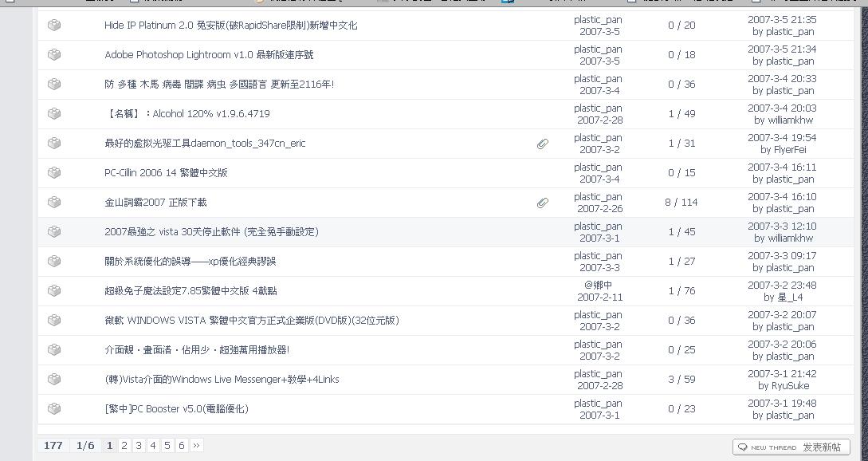Image resolution: width=868 pixels, height=461 pixels.
Task: Click reply count 1 / 76
Action: tap(681, 290)
